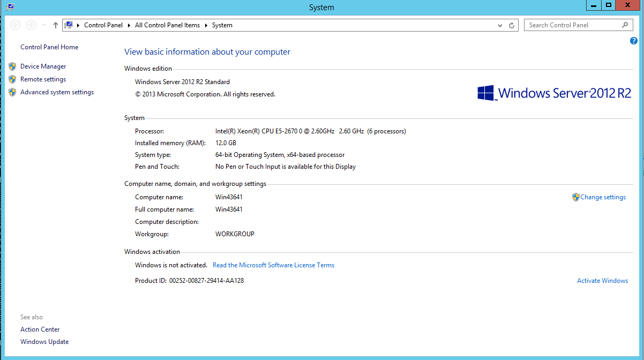Click the computer icon in the address bar
This screenshot has height=360, width=644.
[69, 25]
